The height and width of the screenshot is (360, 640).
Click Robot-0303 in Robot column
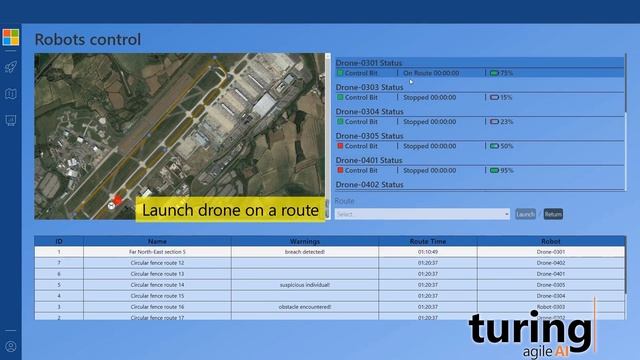click(x=551, y=307)
